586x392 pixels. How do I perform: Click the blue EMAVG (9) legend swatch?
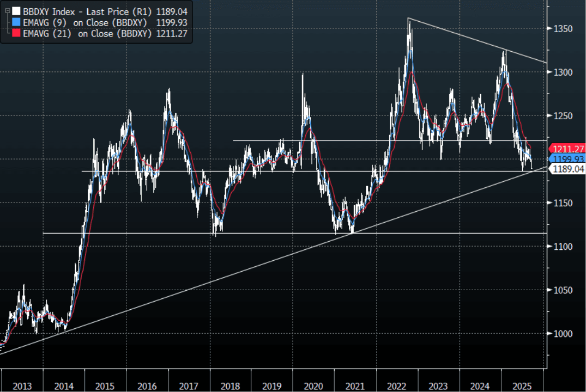point(16,22)
